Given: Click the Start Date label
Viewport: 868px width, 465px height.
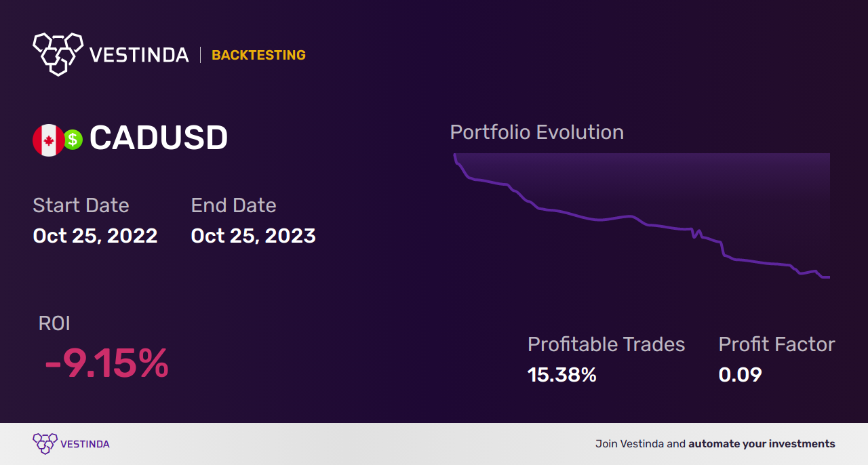Looking at the screenshot, I should [81, 205].
